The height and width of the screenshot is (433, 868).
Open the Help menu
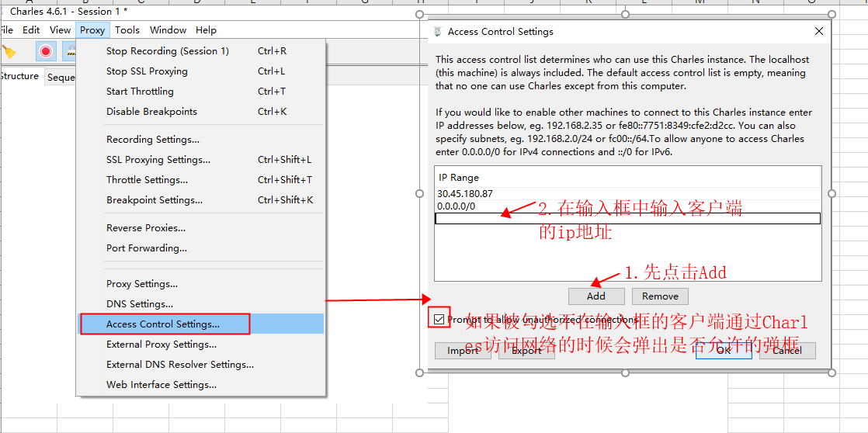pyautogui.click(x=206, y=29)
